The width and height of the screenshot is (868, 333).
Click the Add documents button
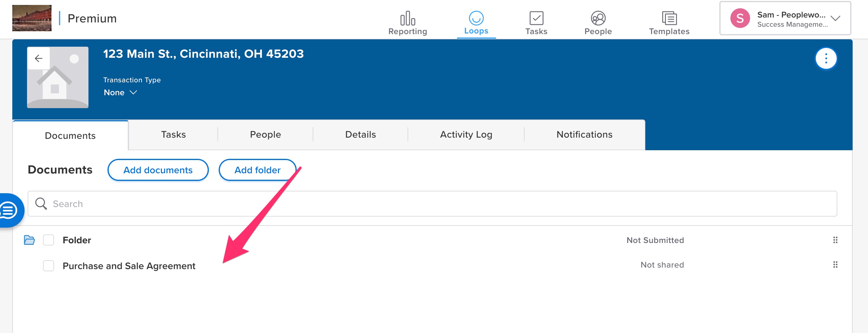pos(158,170)
